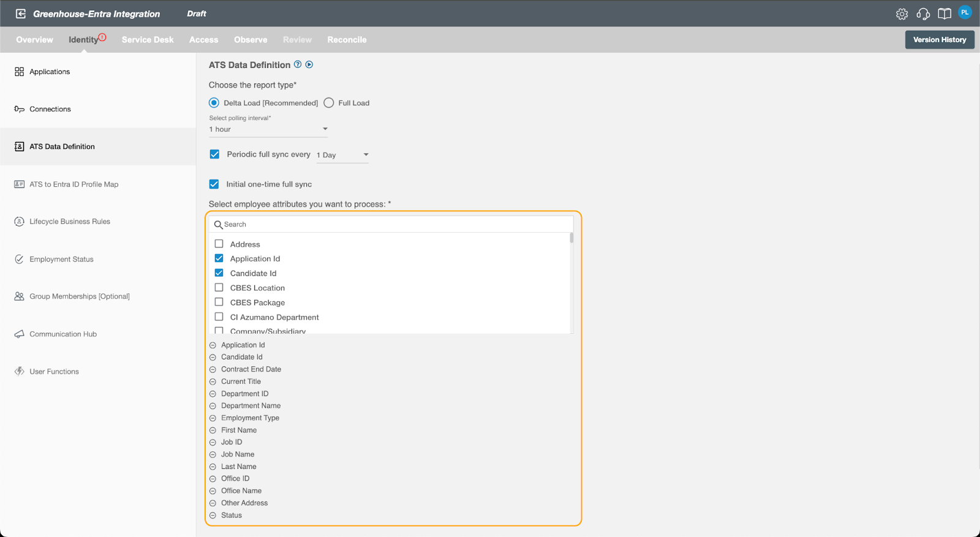Switch to the Observe tab
The width and height of the screenshot is (980, 537).
(251, 40)
